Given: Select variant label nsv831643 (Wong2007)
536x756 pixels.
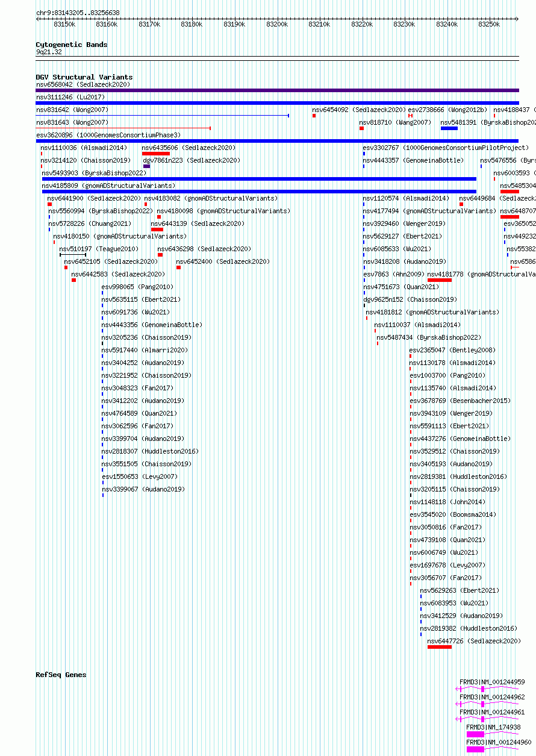Looking at the screenshot, I should pyautogui.click(x=72, y=122).
